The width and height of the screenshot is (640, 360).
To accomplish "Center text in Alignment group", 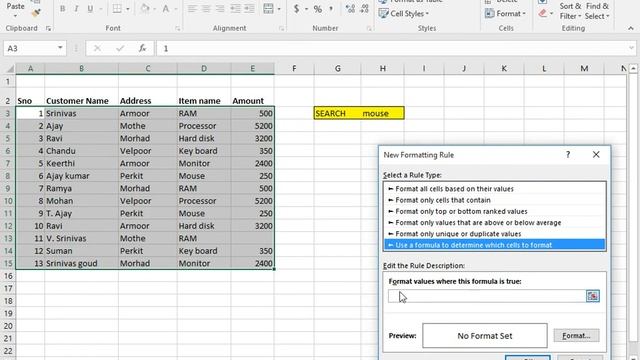I will pyautogui.click(x=206, y=9).
